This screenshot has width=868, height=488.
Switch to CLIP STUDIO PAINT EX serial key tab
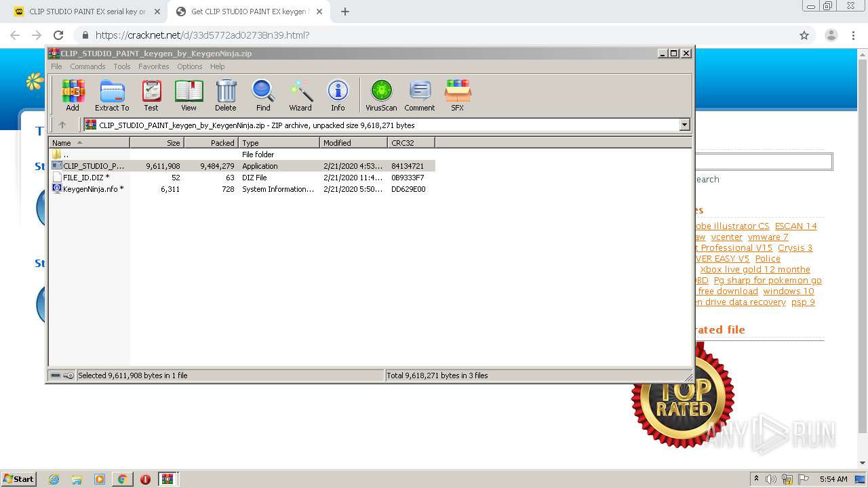[87, 12]
